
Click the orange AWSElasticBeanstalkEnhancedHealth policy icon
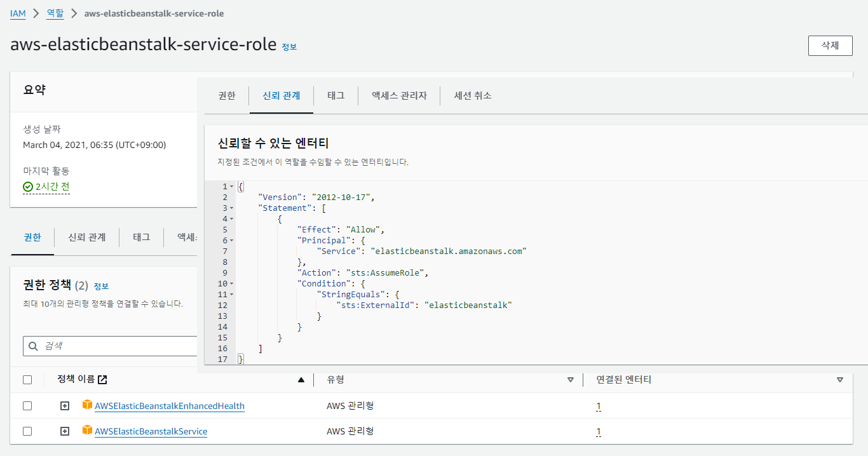pyautogui.click(x=87, y=405)
